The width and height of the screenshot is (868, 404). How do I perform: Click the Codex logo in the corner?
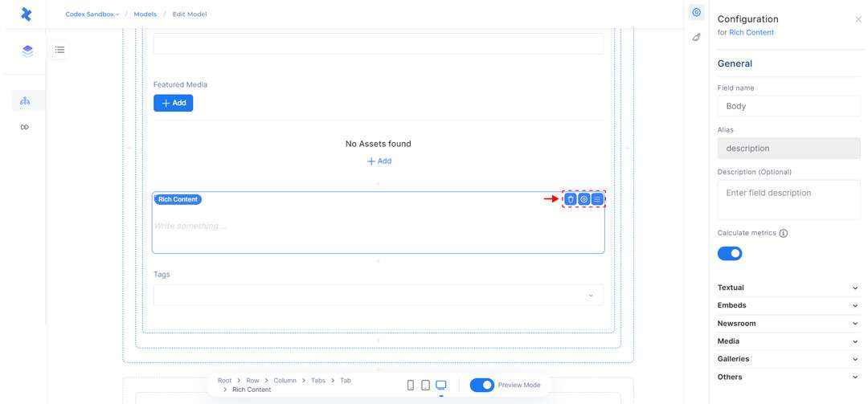coord(26,14)
